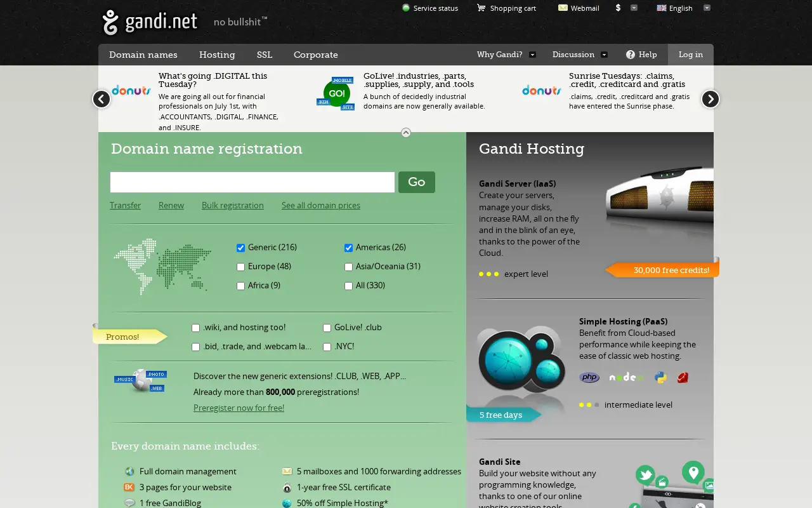Expand the Discussion dropdown
The image size is (812, 508).
click(604, 55)
